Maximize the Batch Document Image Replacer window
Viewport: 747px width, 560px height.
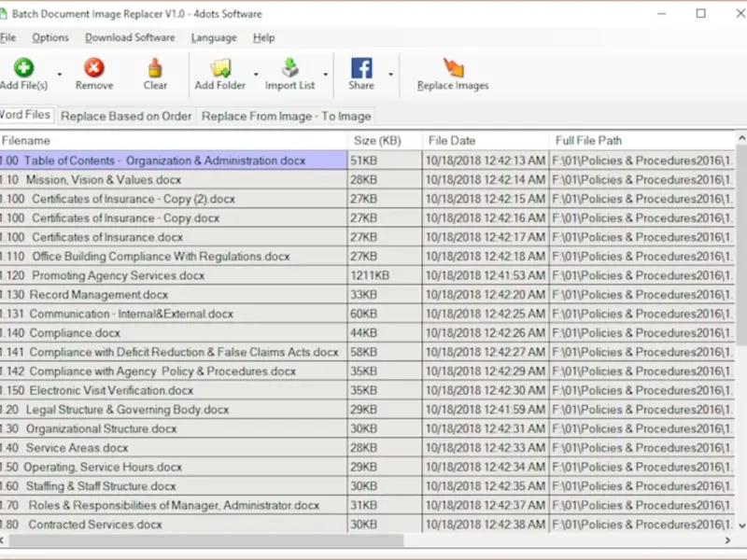pyautogui.click(x=701, y=13)
